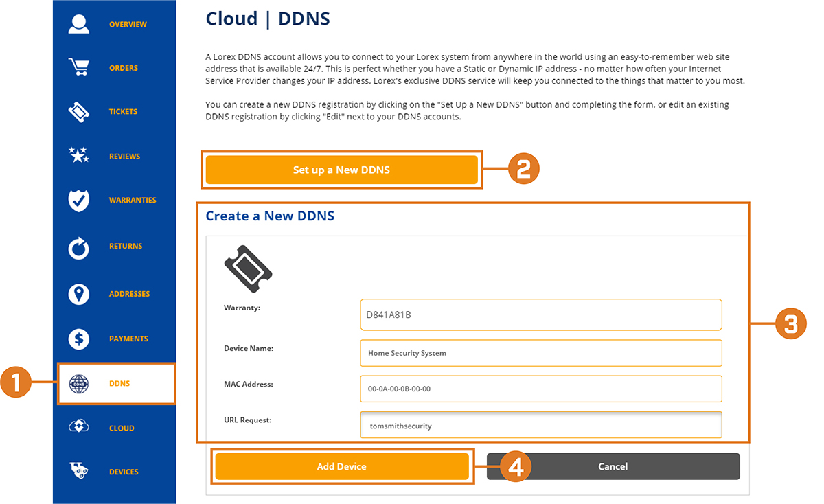Select the Devices camera icon

[x=79, y=471]
